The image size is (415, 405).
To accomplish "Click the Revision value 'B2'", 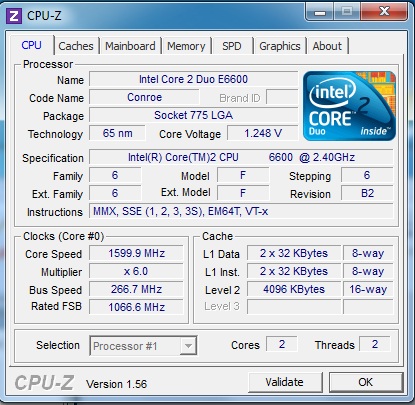I will [x=367, y=193].
